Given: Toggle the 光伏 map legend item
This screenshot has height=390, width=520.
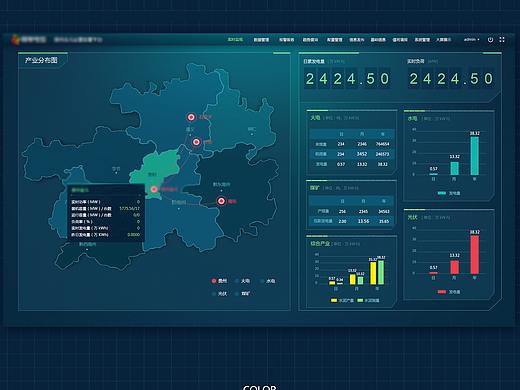Looking at the screenshot, I should (219, 294).
